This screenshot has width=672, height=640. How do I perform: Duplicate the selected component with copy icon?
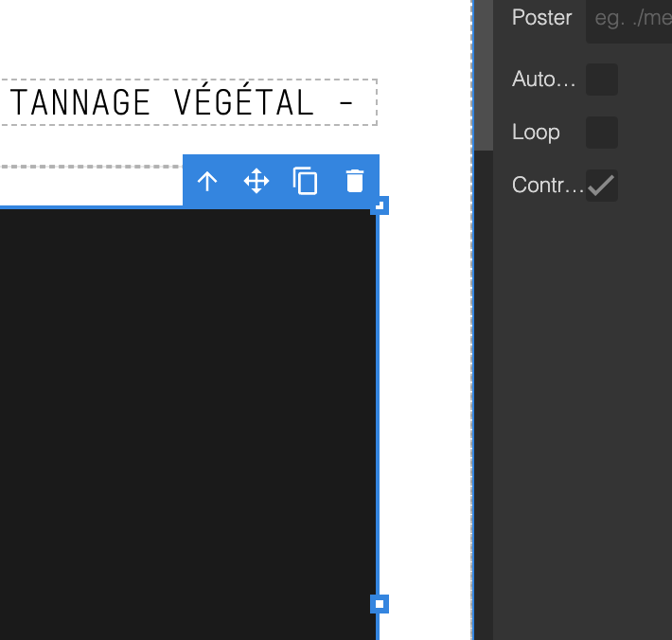pyautogui.click(x=305, y=181)
